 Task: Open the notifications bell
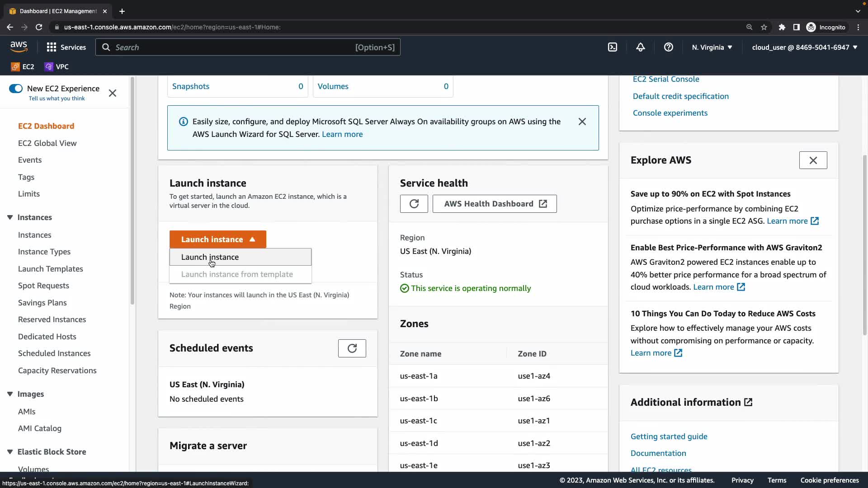pos(641,47)
